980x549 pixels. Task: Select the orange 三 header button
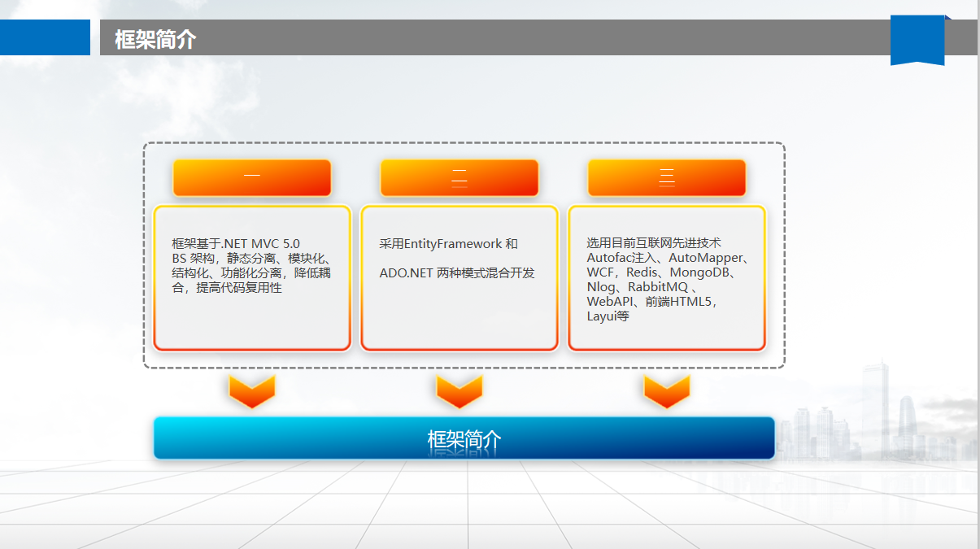(x=667, y=178)
